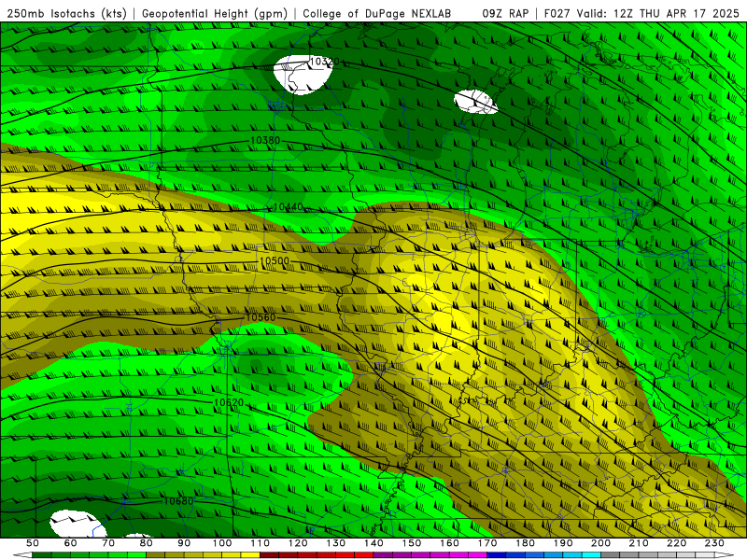Click the 10380 height contour label
Viewport: 747px width, 560px height.
point(265,141)
